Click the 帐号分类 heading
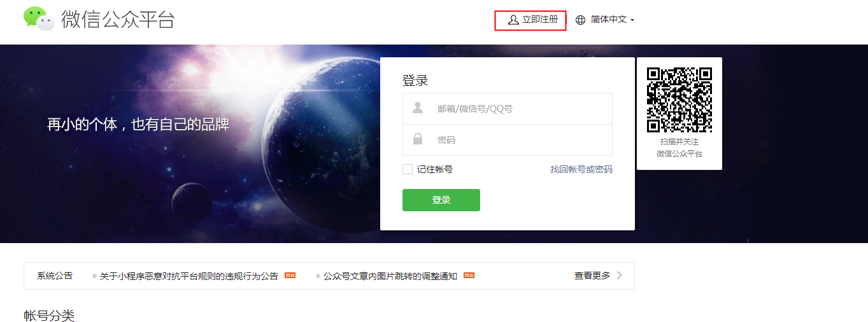Viewport: 868px width, 322px height. pyautogui.click(x=49, y=315)
